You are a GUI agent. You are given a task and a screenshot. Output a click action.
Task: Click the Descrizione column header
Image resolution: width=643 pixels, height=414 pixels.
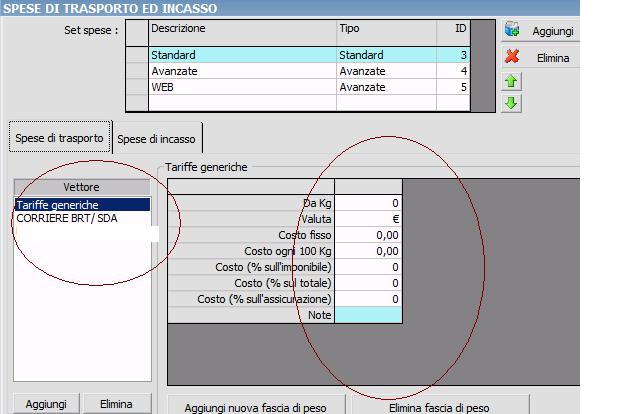(x=242, y=33)
